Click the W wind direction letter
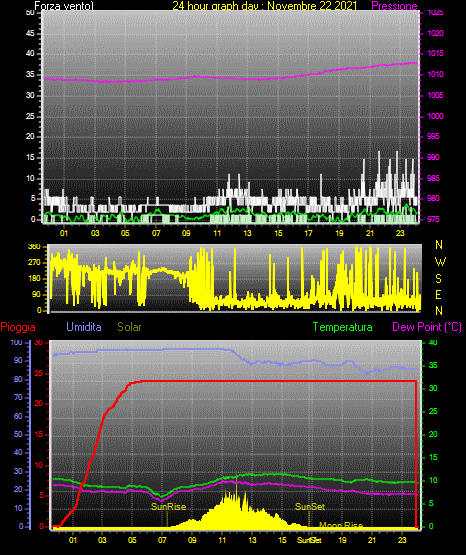Image resolution: width=466 pixels, height=555 pixels. point(440,262)
